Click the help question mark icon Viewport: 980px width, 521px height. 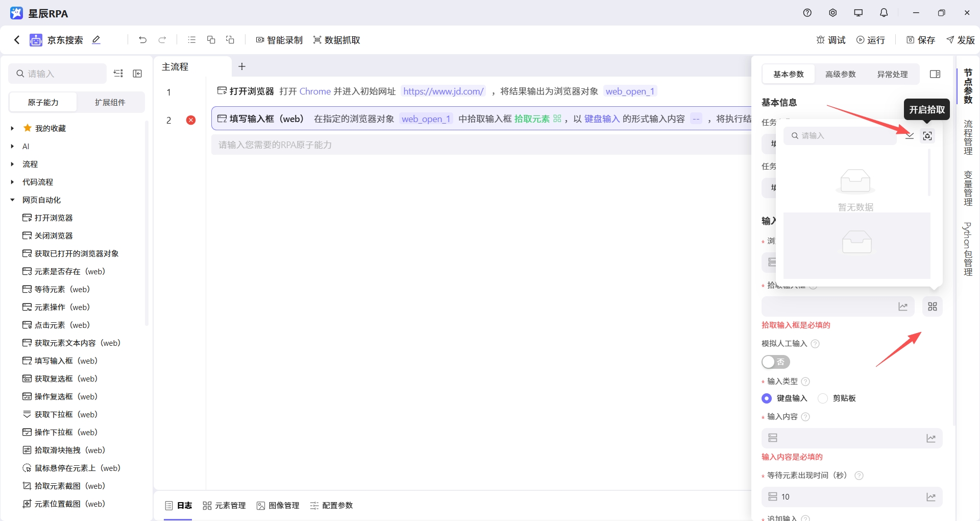(x=807, y=13)
